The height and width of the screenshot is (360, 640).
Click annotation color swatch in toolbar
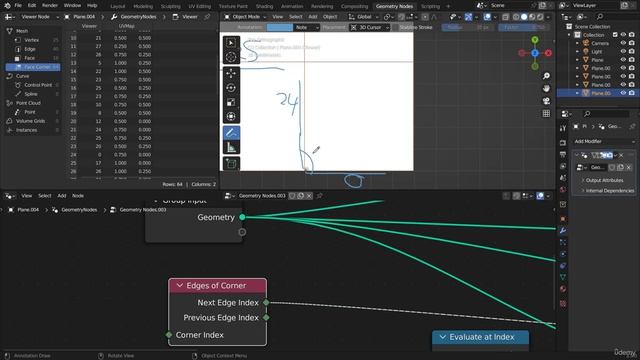click(280, 27)
